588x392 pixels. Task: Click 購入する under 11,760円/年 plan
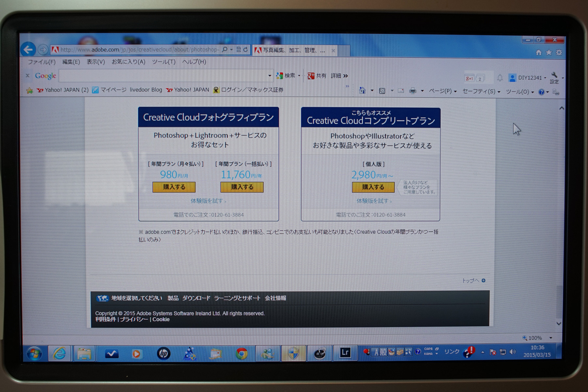(242, 187)
